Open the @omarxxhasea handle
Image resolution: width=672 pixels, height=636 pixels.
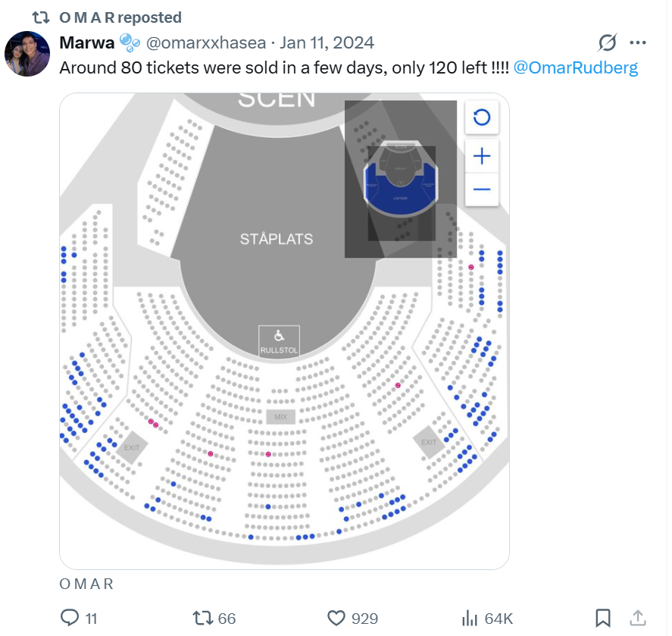[x=205, y=42]
